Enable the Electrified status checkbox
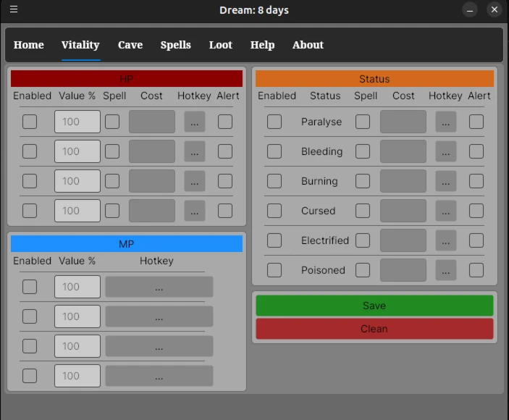This screenshot has height=420, width=509. (x=274, y=240)
